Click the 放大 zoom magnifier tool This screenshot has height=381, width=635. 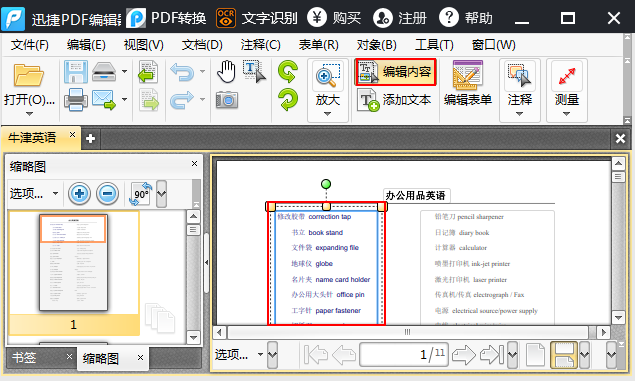[328, 76]
